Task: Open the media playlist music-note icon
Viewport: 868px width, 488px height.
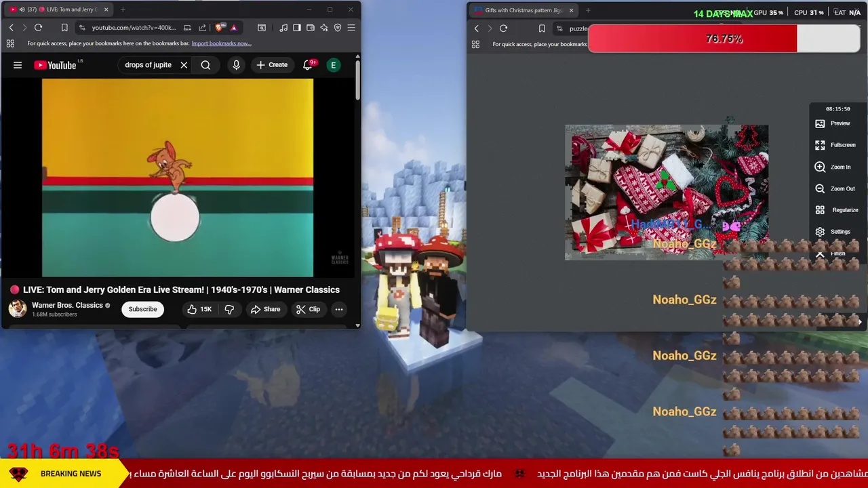Action: point(283,28)
